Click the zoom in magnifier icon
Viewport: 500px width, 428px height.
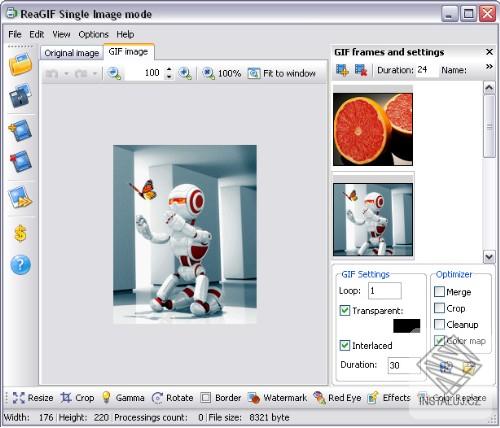pyautogui.click(x=185, y=73)
